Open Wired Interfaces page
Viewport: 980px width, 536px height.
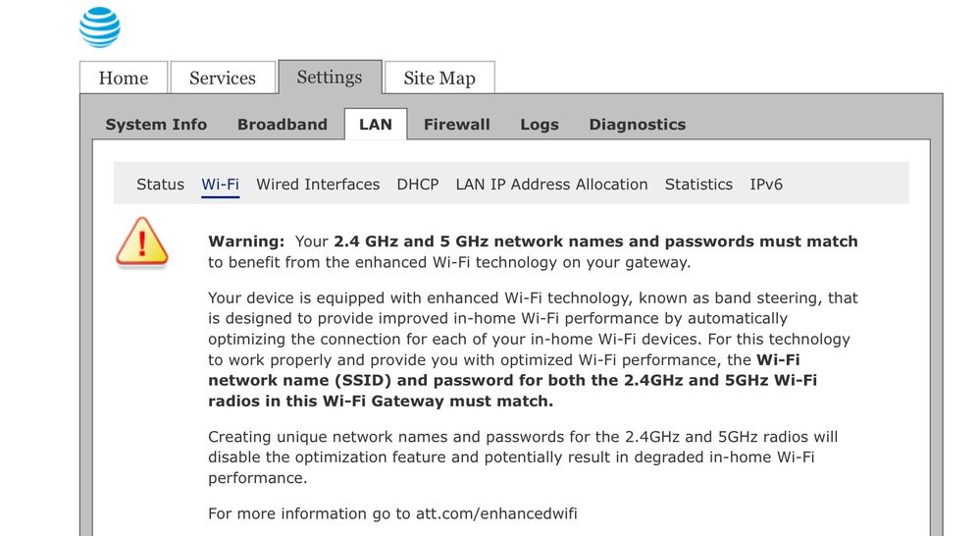click(x=318, y=185)
